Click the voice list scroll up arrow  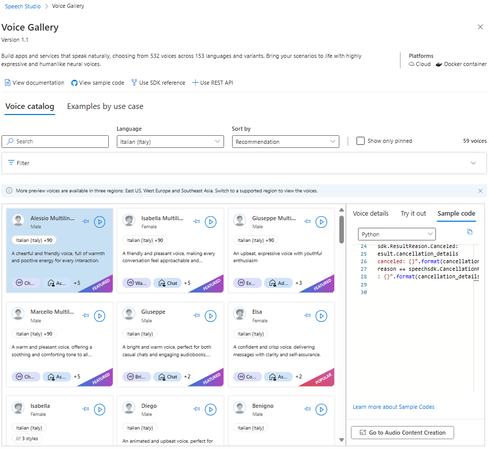pyautogui.click(x=341, y=210)
